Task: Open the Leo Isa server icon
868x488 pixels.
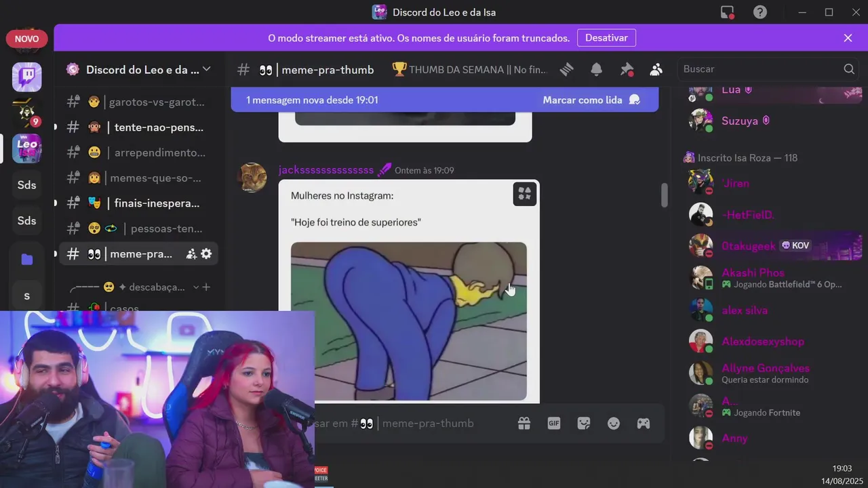Action: tap(27, 148)
